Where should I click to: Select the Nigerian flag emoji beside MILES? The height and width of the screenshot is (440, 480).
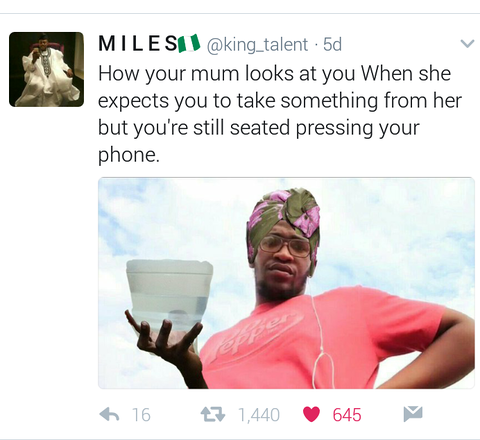189,43
